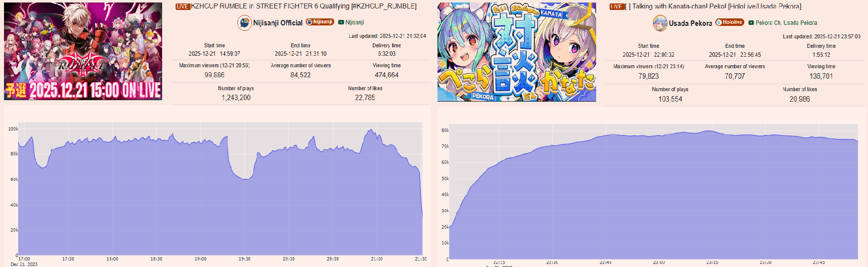
Task: Open the Usada Pekora round avatar
Action: point(660,23)
